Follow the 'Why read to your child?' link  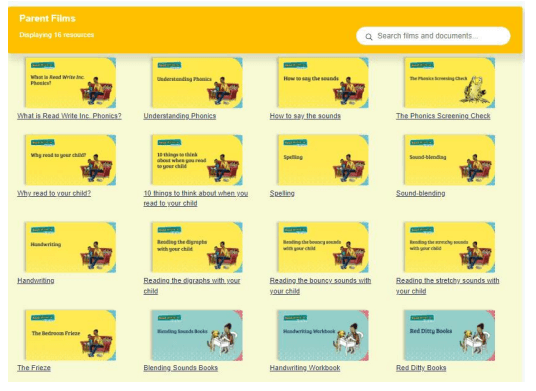54,193
